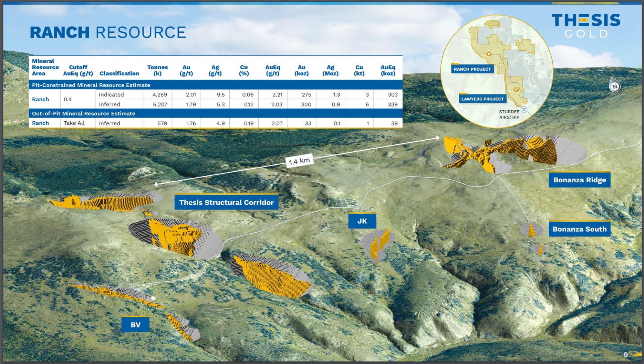Click the Au (koz) column header
This screenshot has width=644, height=364.
pos(301,70)
